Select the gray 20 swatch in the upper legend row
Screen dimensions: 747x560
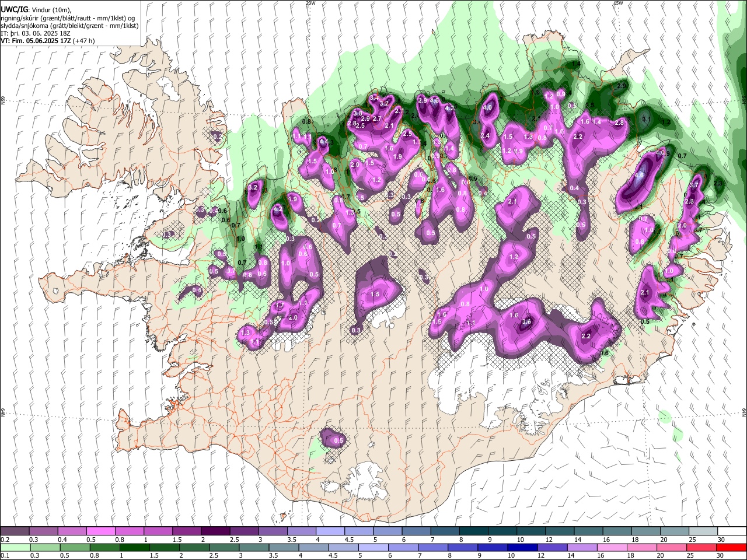click(674, 531)
